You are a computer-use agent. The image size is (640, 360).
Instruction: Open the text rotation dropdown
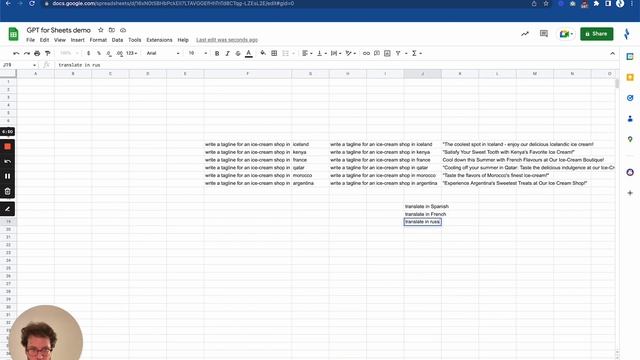[x=350, y=53]
